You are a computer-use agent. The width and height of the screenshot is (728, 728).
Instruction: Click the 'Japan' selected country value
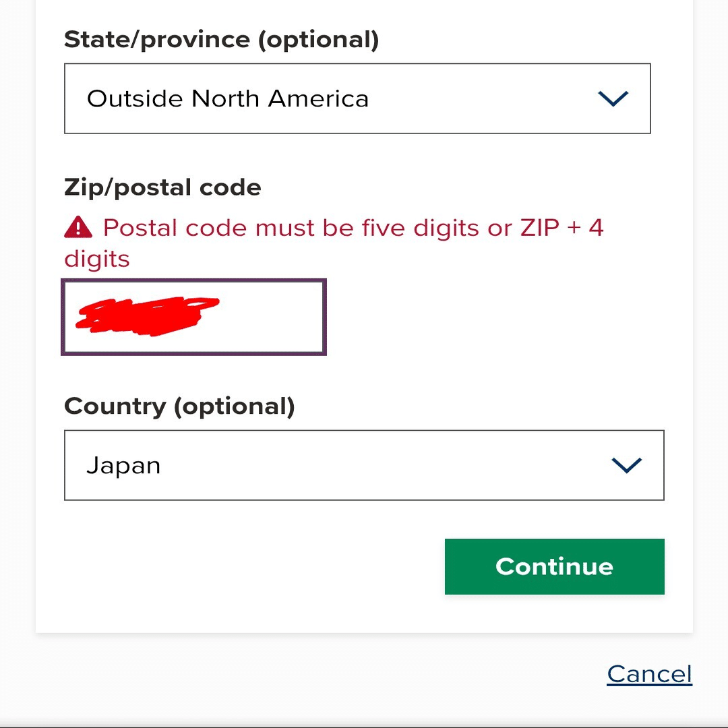[x=123, y=466]
